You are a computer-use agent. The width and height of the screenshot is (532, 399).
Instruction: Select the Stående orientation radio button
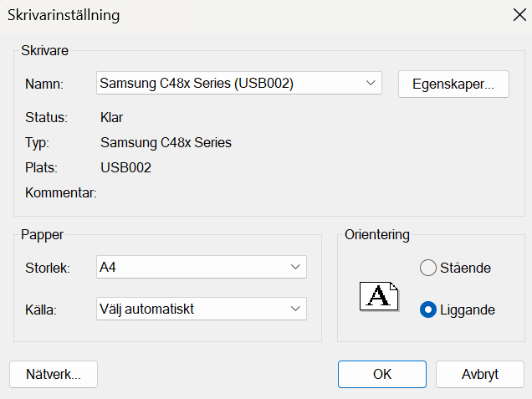427,268
